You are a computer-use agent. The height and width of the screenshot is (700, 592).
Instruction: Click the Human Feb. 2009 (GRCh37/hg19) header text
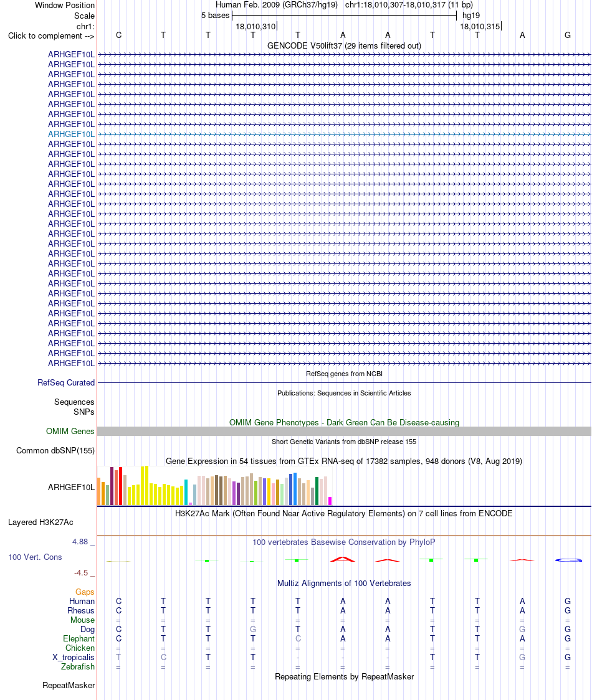pos(277,5)
